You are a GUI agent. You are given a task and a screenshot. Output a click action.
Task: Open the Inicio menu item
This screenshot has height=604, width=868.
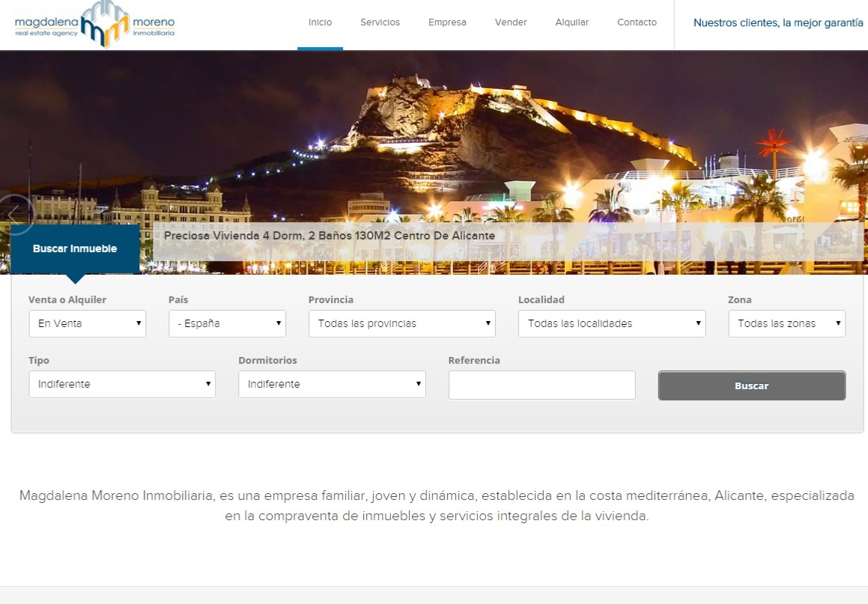tap(320, 22)
